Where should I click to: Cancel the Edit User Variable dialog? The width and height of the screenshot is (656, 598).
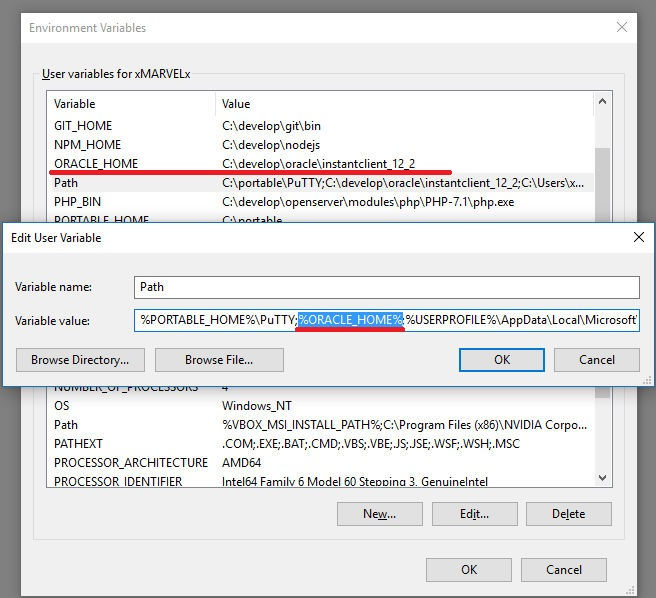coord(597,360)
